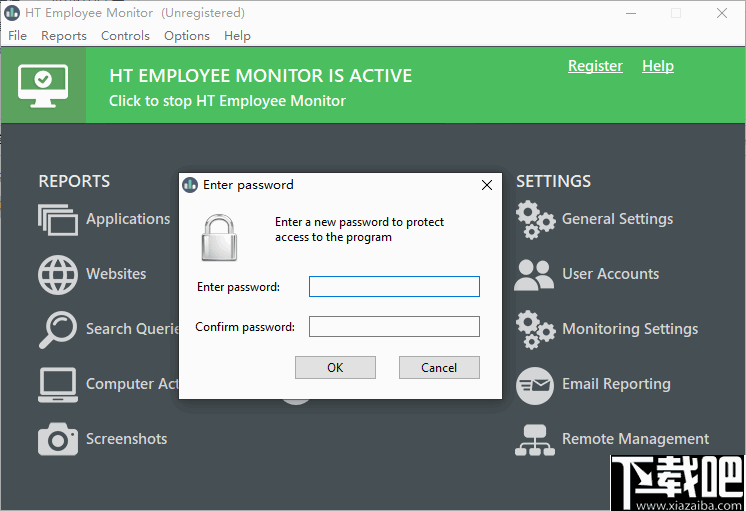The image size is (746, 511).
Task: Open the Options menu
Action: [186, 36]
